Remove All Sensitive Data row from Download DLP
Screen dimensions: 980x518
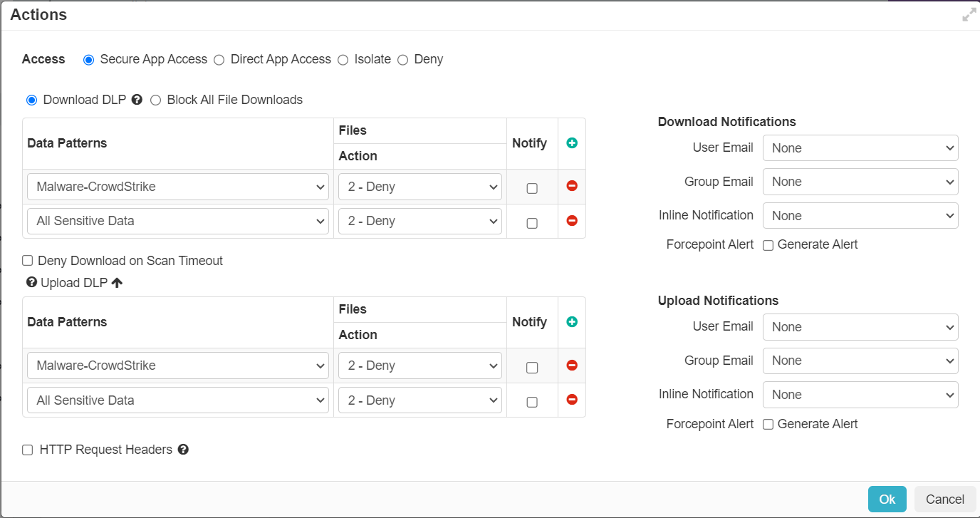click(571, 221)
